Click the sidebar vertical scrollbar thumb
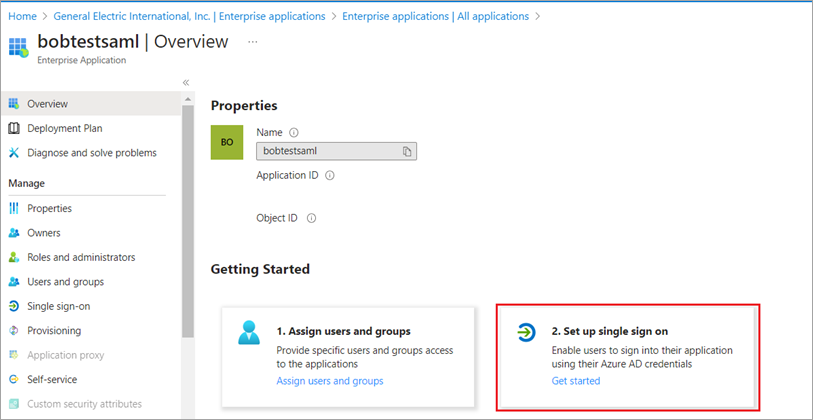This screenshot has height=420, width=813. (x=188, y=221)
